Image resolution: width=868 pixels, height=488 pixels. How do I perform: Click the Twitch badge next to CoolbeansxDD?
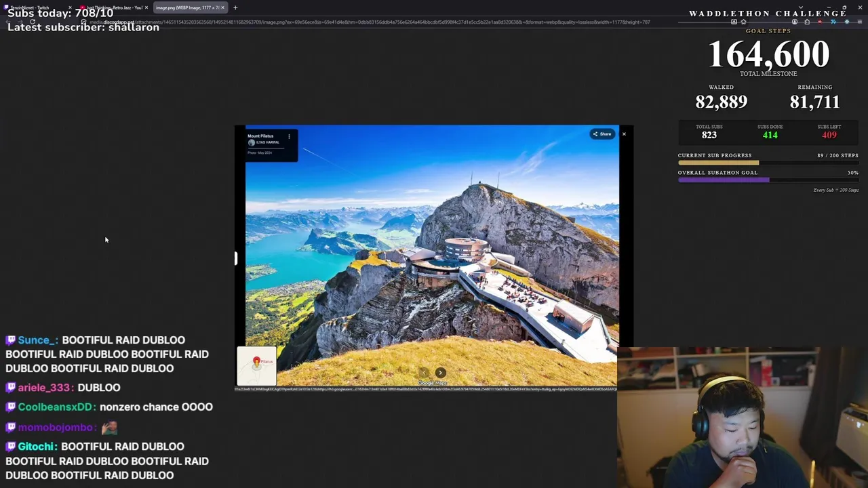pos(10,407)
